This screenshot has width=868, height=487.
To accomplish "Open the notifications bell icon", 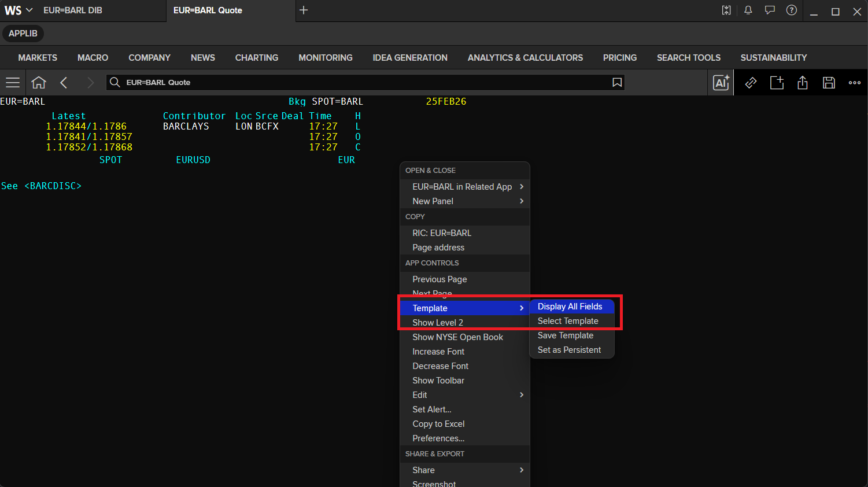I will coord(748,10).
